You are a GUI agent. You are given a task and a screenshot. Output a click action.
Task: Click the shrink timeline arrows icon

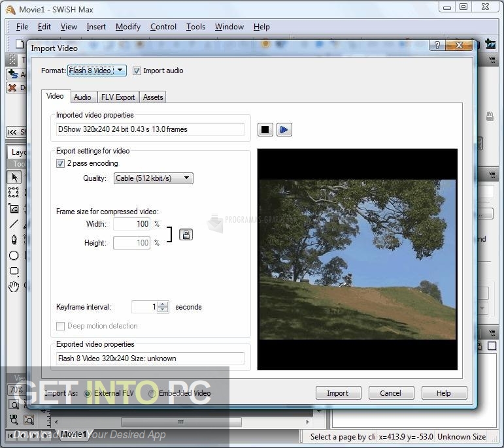(x=12, y=132)
